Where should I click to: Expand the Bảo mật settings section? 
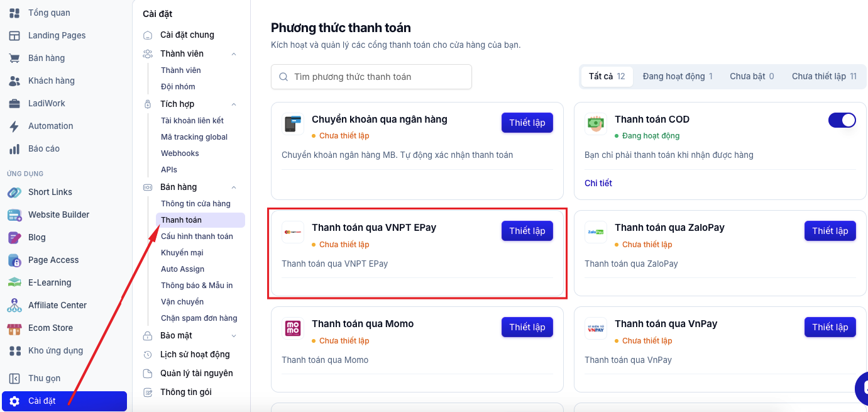point(234,336)
